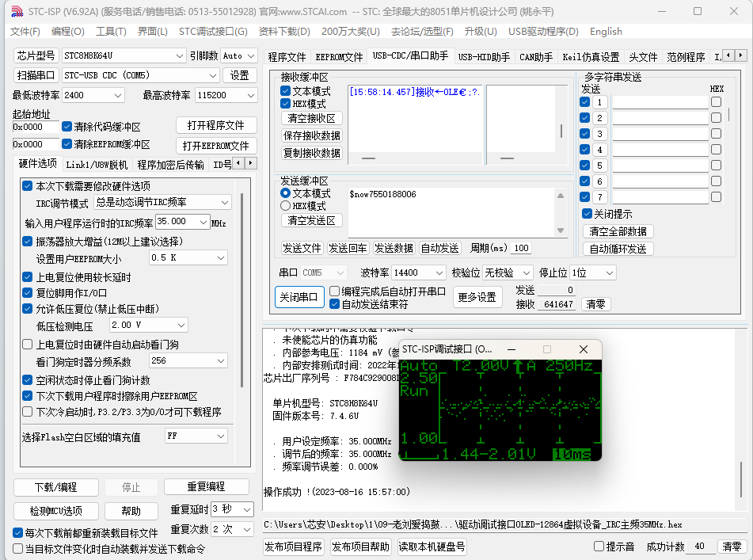
Task: Click multi-string row 2 text field
Action: point(661,118)
